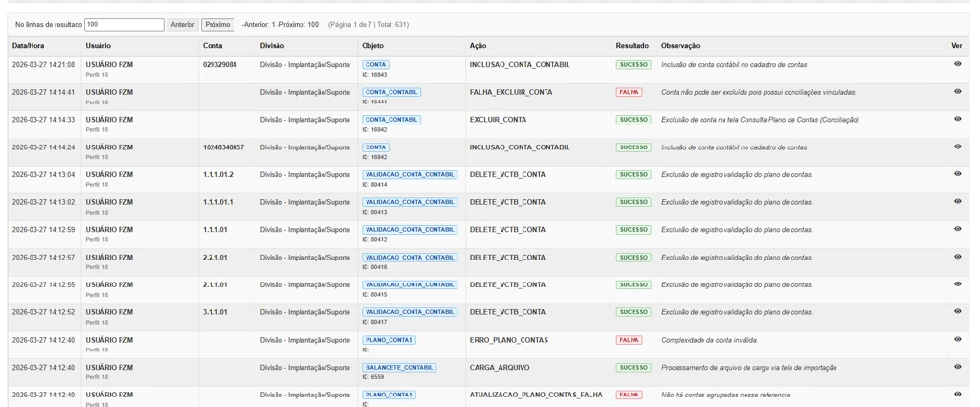Open eye icon for the FALHA_EXCLUIR_CONTA row
The image size is (980, 407).
(x=957, y=92)
